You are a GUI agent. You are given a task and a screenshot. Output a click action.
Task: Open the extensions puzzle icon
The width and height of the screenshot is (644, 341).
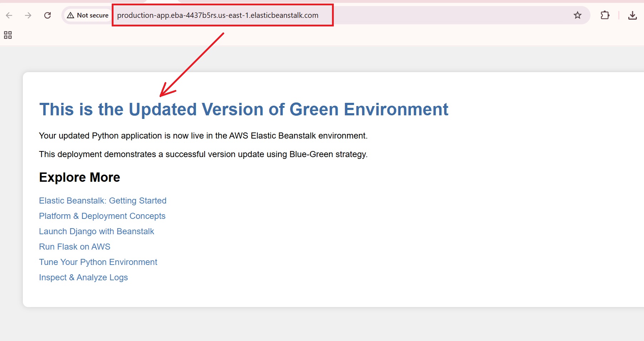click(605, 15)
